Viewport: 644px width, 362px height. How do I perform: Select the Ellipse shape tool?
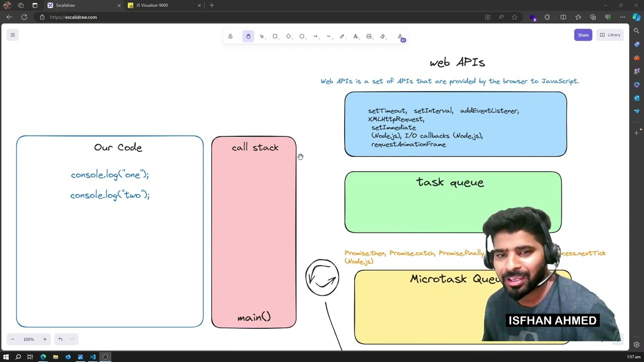(302, 36)
